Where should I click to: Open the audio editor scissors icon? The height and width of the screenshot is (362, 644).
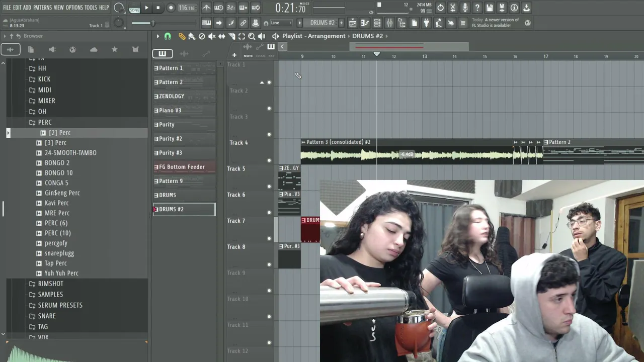click(453, 8)
